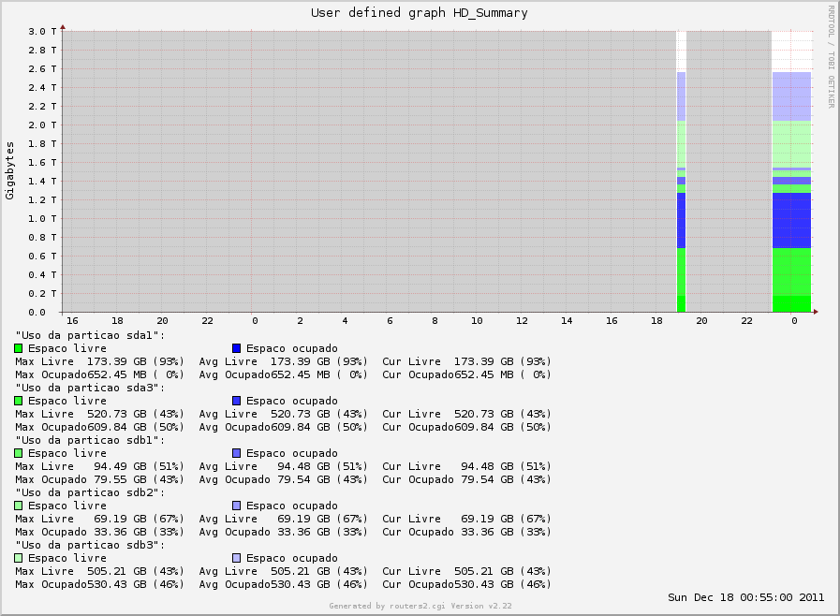Click the blue Espaco ocupado swatch for sda1
840x616 pixels.
(x=236, y=347)
